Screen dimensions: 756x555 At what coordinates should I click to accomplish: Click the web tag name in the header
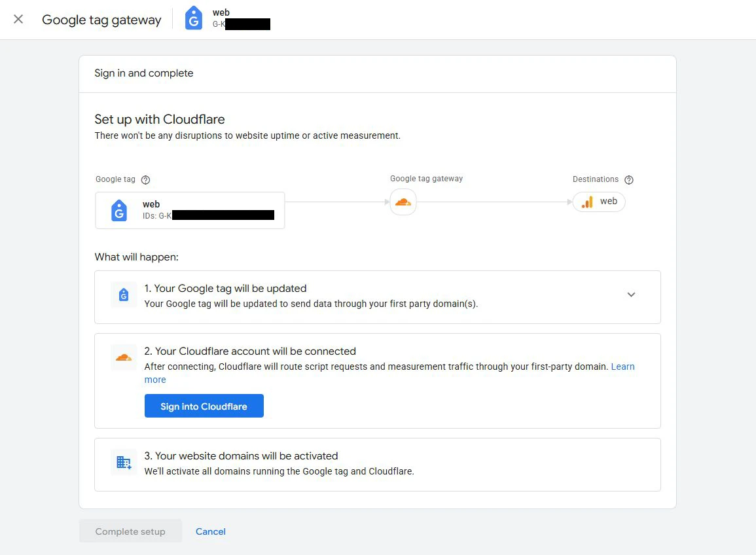click(221, 12)
